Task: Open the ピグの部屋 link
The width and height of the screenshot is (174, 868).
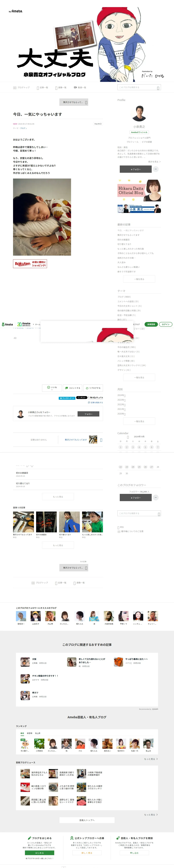Action: pos(147,142)
